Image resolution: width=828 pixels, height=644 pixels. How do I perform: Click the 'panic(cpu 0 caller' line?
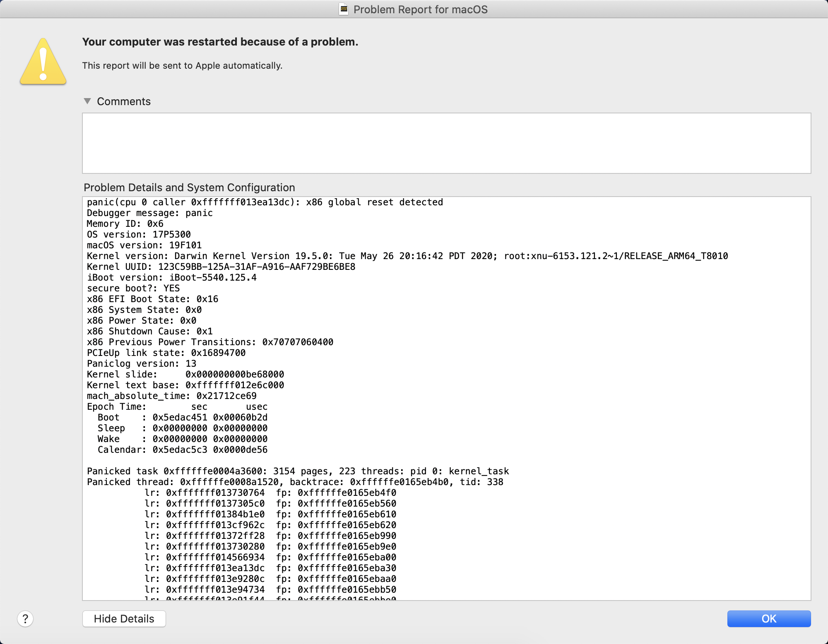tap(265, 202)
